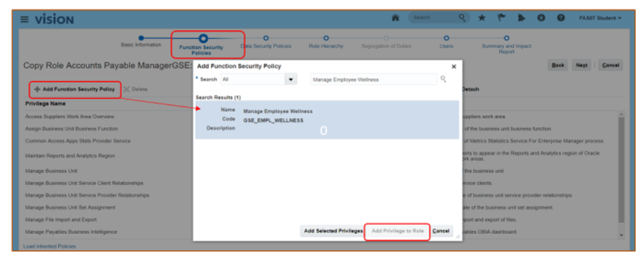The height and width of the screenshot is (256, 644).
Task: Select the Function Security Policies step
Action: pyautogui.click(x=201, y=45)
